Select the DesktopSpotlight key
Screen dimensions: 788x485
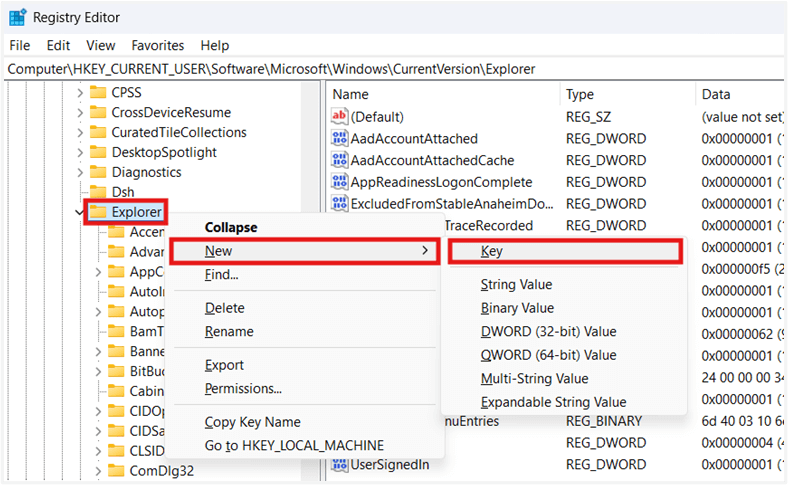164,152
